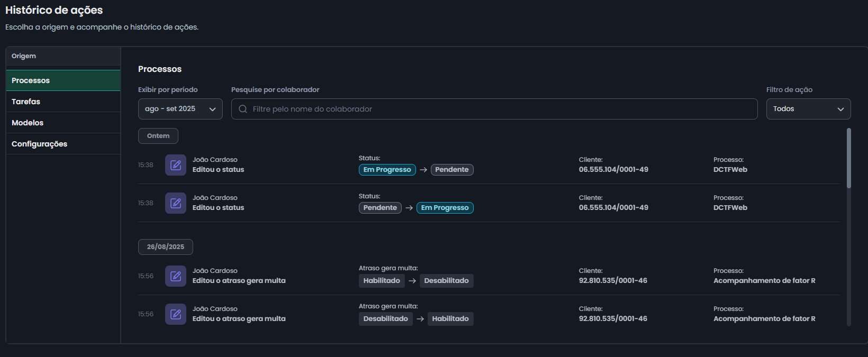This screenshot has height=357, width=868.
Task: Select the Processos origin tab
Action: (63, 80)
